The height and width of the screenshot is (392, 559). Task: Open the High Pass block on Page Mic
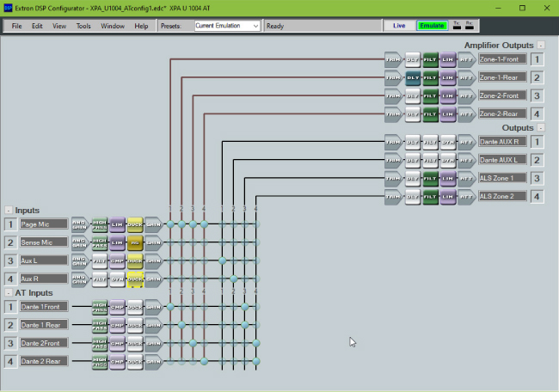click(99, 224)
